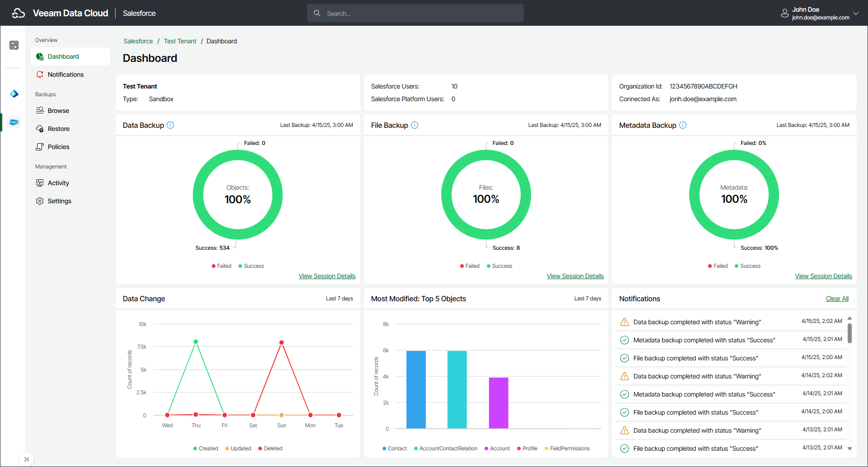Click the Dashboard pie chart icon in the sidebar

(40, 56)
